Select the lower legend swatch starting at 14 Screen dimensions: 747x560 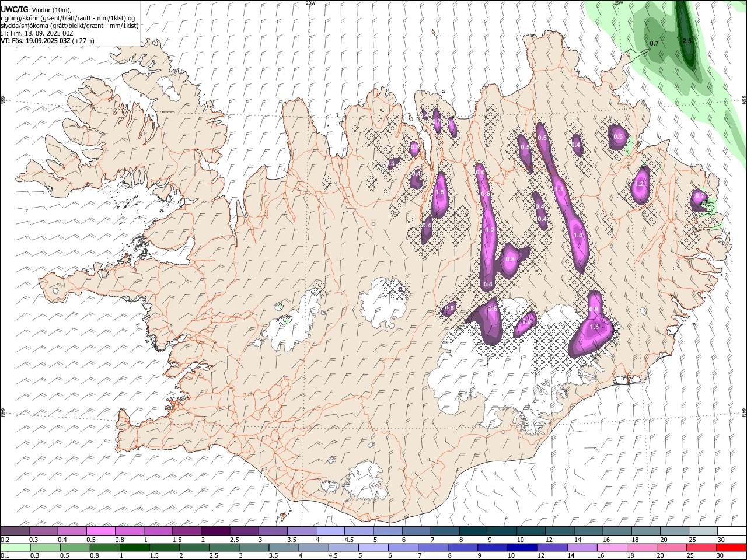(x=582, y=548)
